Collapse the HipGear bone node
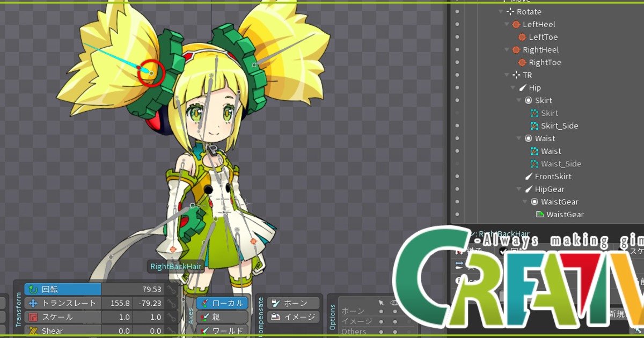 tap(519, 189)
